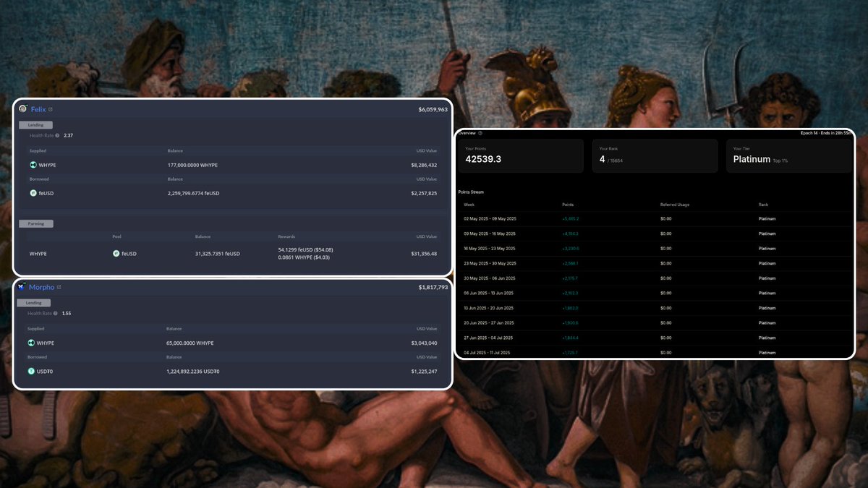
Task: Click week 13 Jun 2025 - 20 Jun 2025
Action: pos(488,308)
